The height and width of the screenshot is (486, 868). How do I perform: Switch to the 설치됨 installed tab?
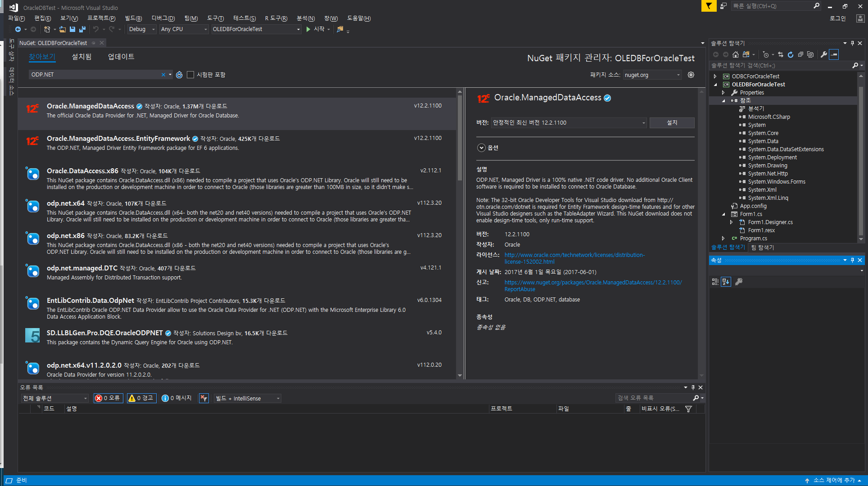click(81, 57)
